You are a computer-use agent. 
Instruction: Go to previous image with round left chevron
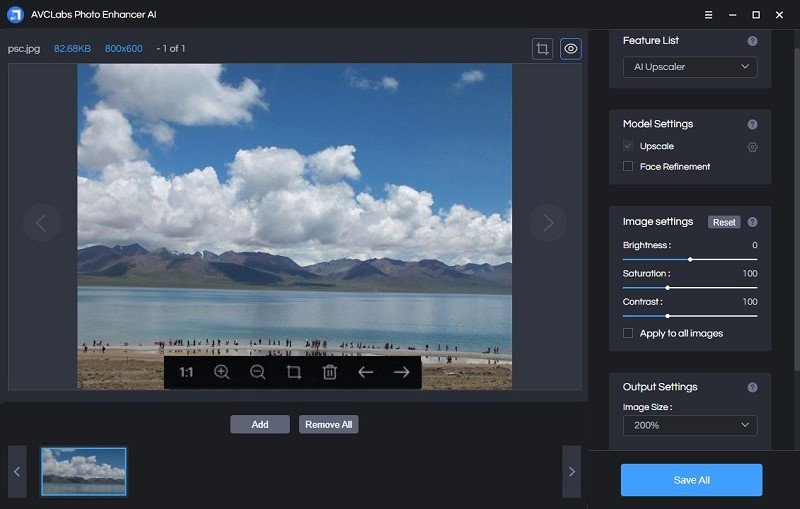pos(41,223)
